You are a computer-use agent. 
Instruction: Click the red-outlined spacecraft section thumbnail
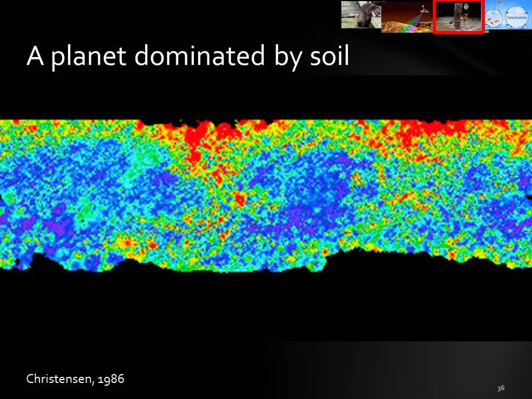click(458, 17)
